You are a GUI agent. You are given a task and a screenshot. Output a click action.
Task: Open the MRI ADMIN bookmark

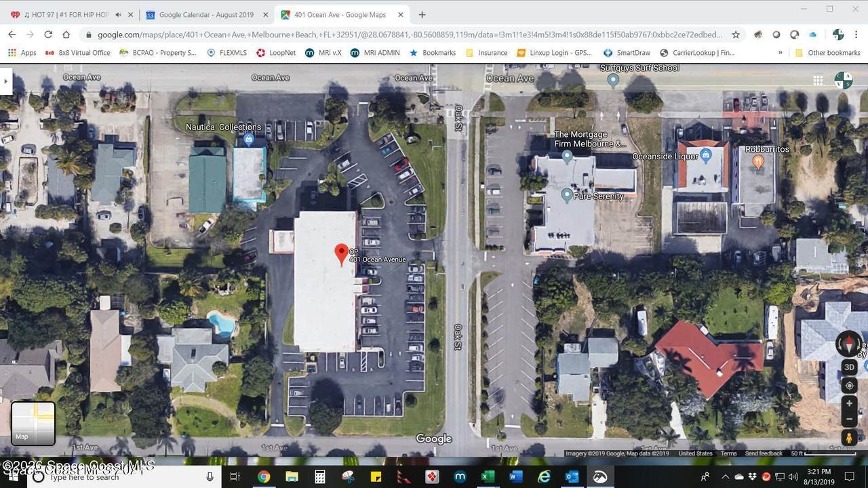[375, 52]
